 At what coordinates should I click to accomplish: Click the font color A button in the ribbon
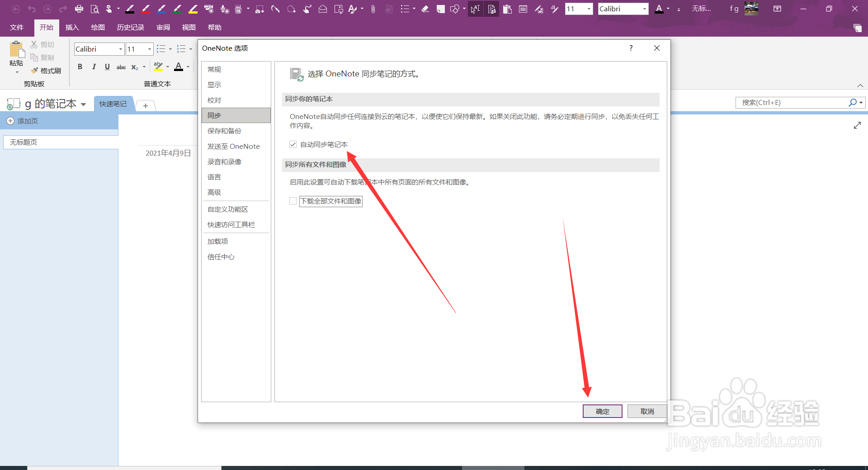179,67
